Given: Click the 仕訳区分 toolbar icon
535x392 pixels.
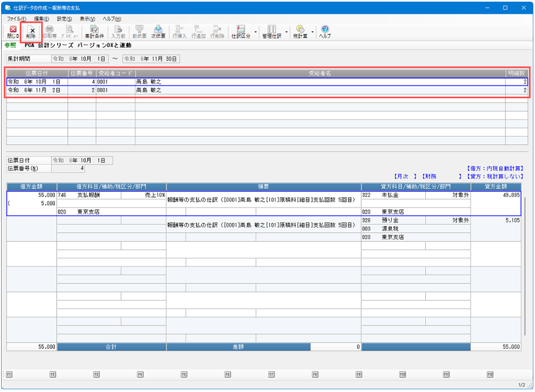Looking at the screenshot, I should pos(241,32).
